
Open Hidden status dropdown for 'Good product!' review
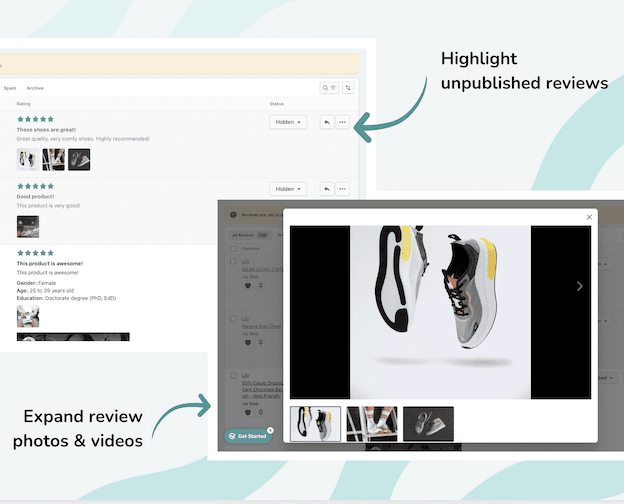pos(288,189)
